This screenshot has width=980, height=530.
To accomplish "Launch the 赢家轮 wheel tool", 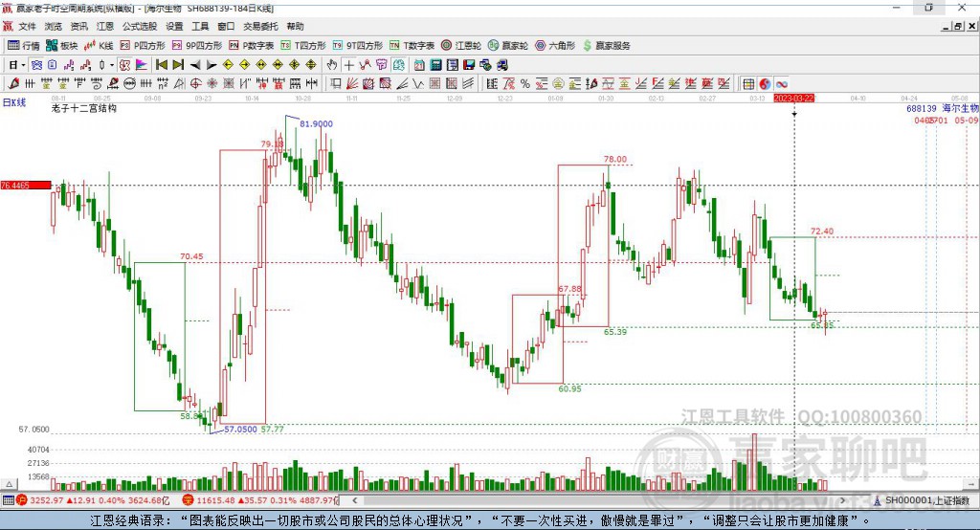I will click(x=508, y=46).
